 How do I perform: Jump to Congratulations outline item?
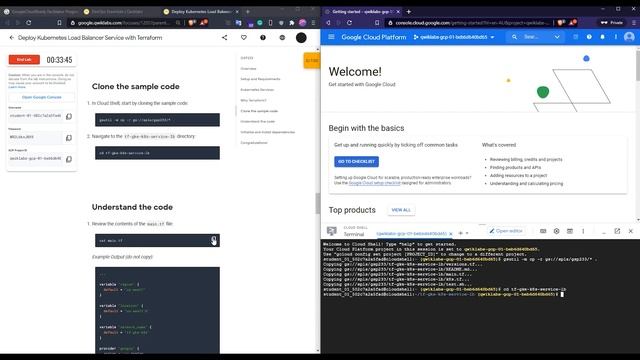coord(254,142)
